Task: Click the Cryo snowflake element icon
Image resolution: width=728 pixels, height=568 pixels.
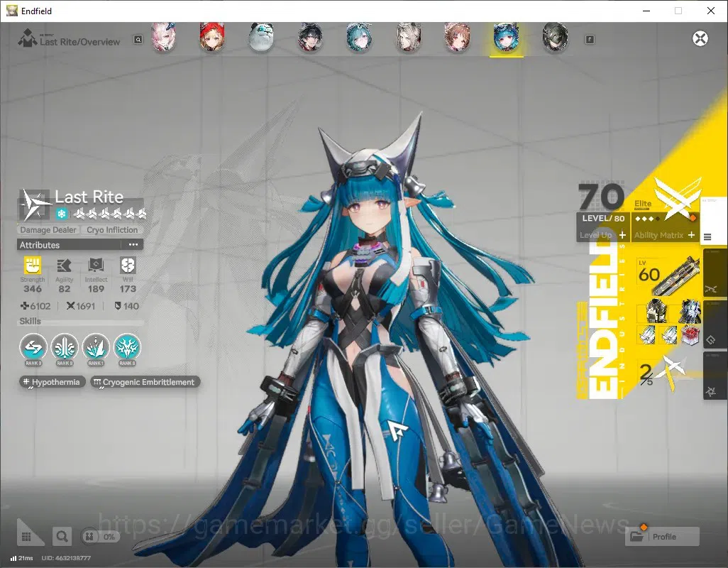Action: pyautogui.click(x=61, y=214)
